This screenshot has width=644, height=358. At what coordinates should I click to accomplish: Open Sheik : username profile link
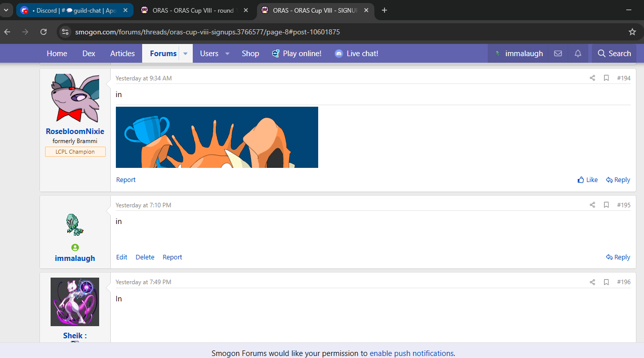tap(75, 336)
